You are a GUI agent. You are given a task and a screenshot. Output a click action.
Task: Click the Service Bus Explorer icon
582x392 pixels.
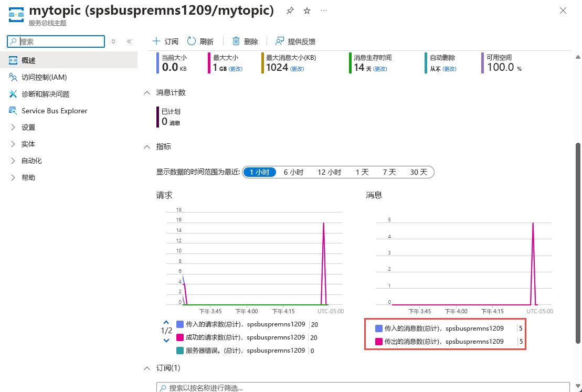click(13, 111)
